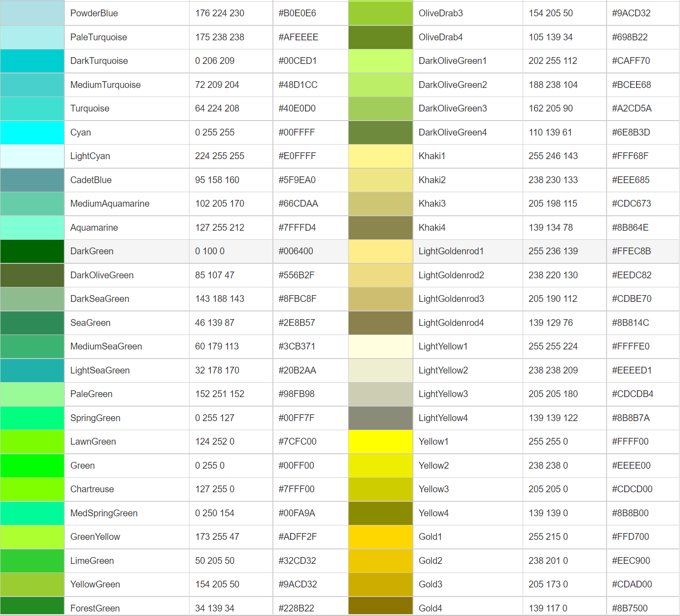The height and width of the screenshot is (616, 680).
Task: Click the Gold1 color swatch
Action: 380,537
